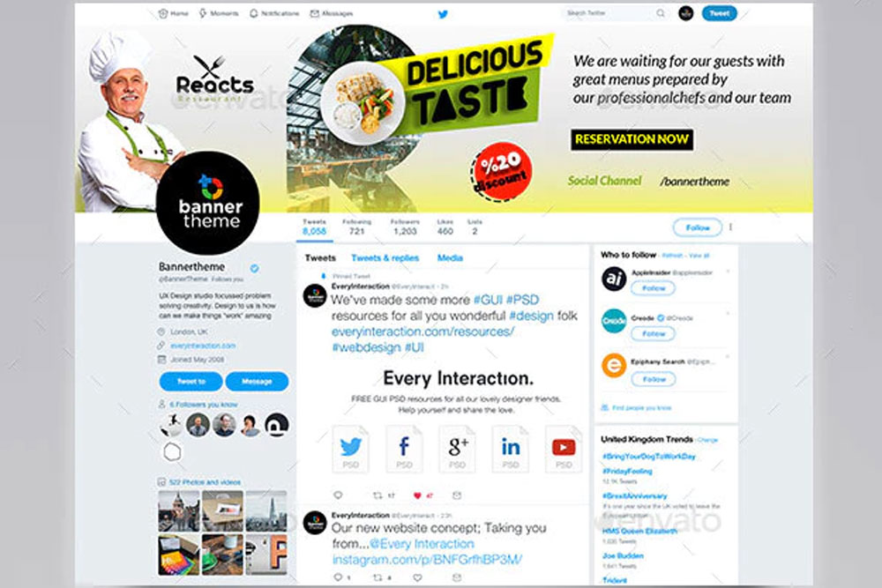This screenshot has height=588, width=882.
Task: Follow the Bannertheme profile
Action: (x=698, y=227)
